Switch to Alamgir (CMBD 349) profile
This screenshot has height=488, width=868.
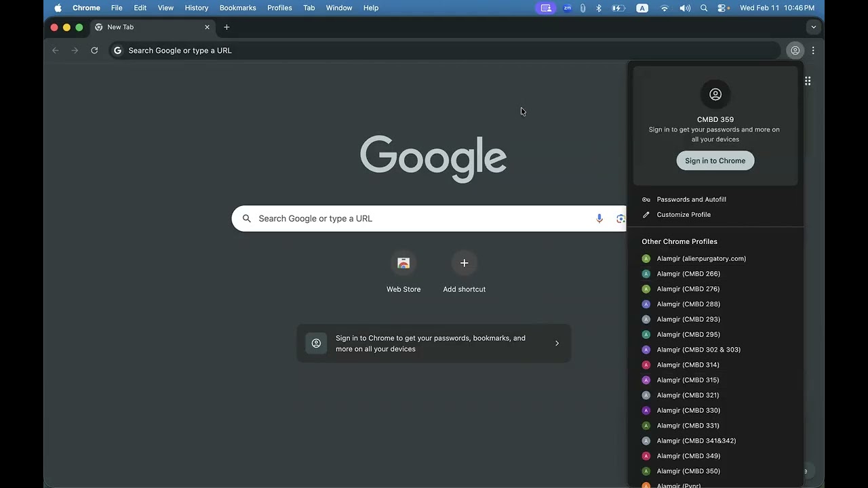pos(715,456)
